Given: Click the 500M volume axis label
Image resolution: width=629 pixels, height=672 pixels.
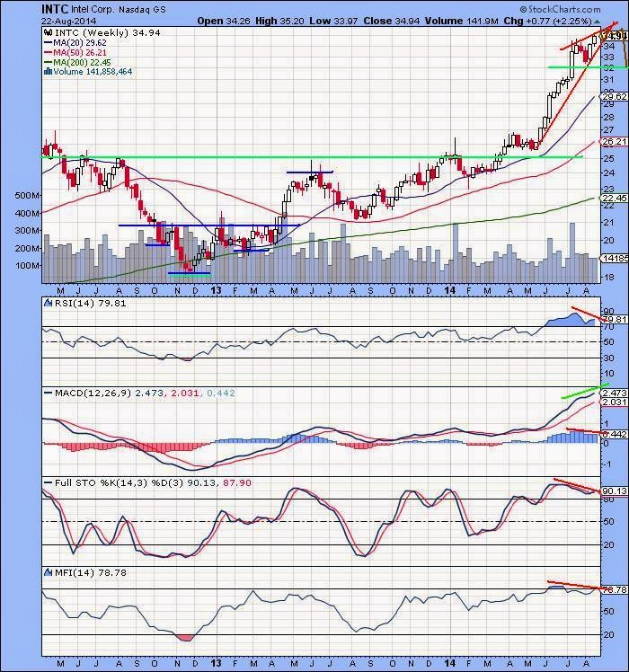Looking at the screenshot, I should tap(28, 195).
